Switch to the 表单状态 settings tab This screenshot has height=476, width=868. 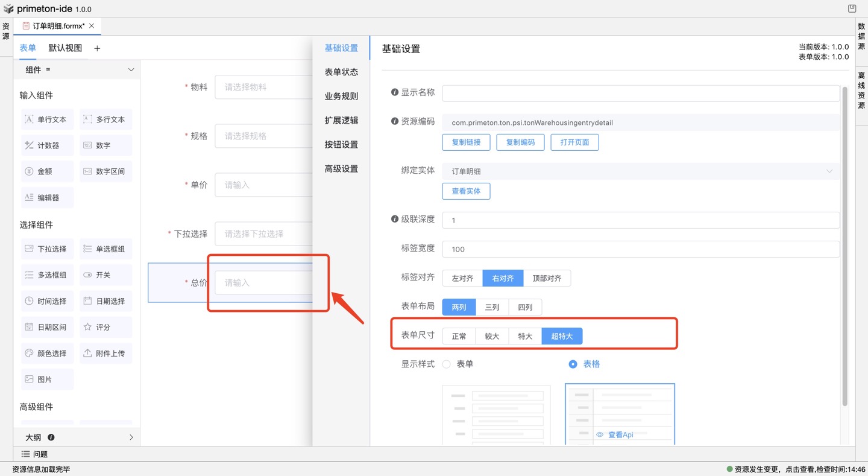(x=341, y=71)
